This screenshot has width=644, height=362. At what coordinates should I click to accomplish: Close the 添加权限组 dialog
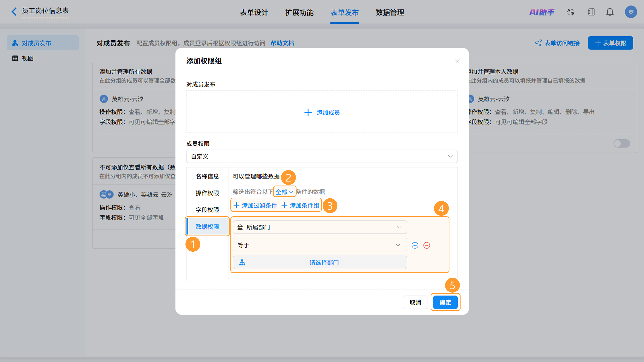[x=458, y=61]
